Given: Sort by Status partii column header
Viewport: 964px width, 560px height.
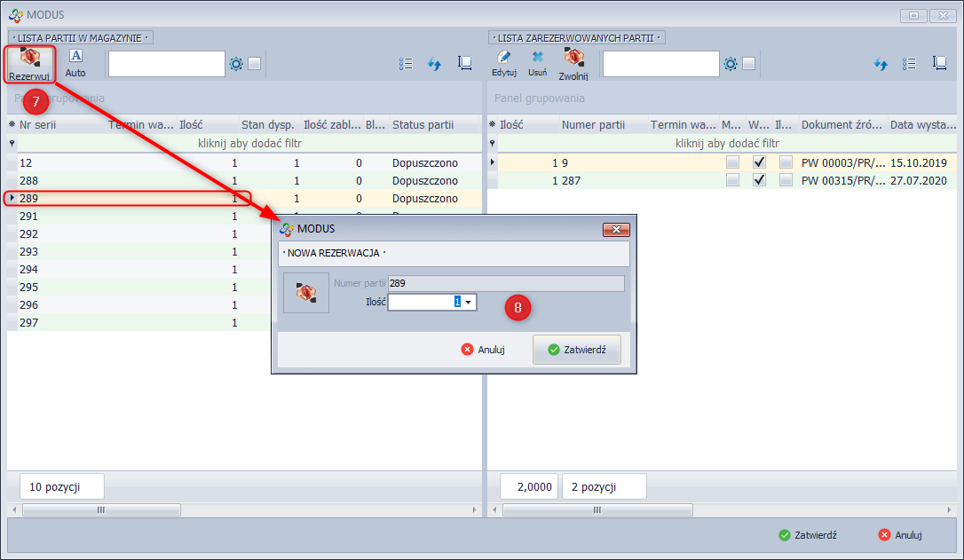Looking at the screenshot, I should click(x=423, y=125).
